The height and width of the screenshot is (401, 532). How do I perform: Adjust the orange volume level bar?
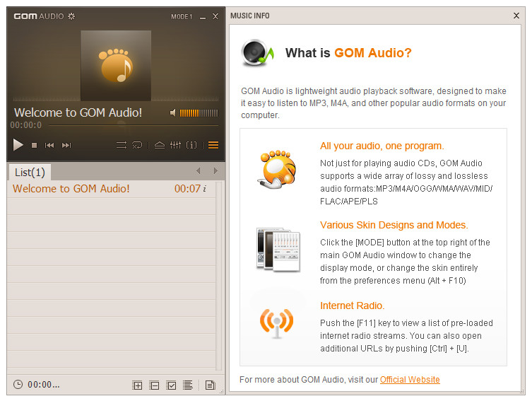(x=199, y=113)
